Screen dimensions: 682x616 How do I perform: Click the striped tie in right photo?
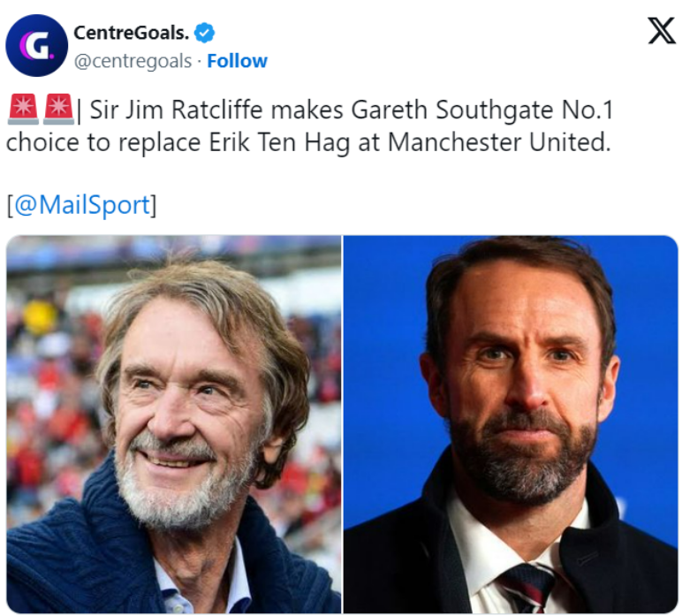tap(526, 589)
